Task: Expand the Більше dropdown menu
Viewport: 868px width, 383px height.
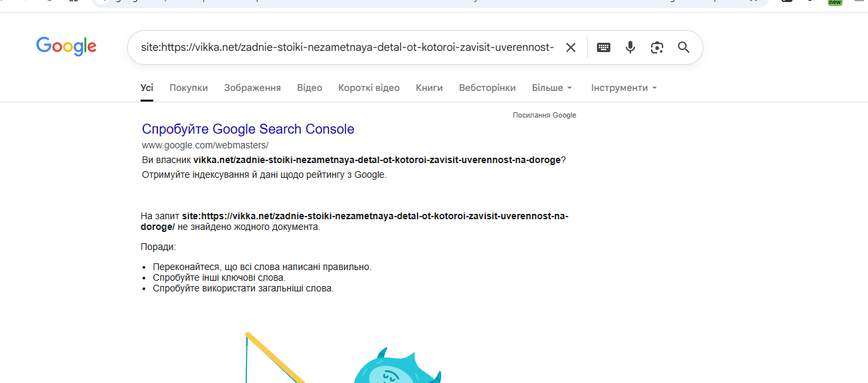Action: click(x=552, y=88)
